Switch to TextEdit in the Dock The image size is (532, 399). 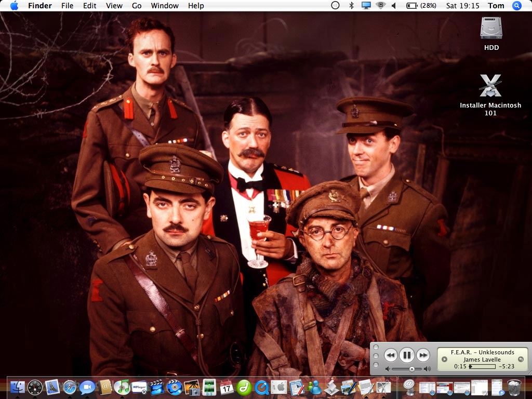pyautogui.click(x=366, y=387)
